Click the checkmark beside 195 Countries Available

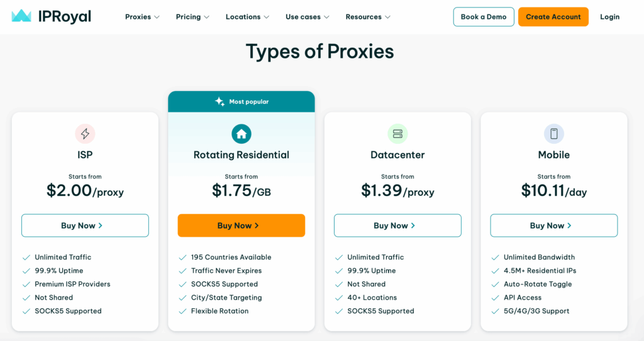pos(182,257)
